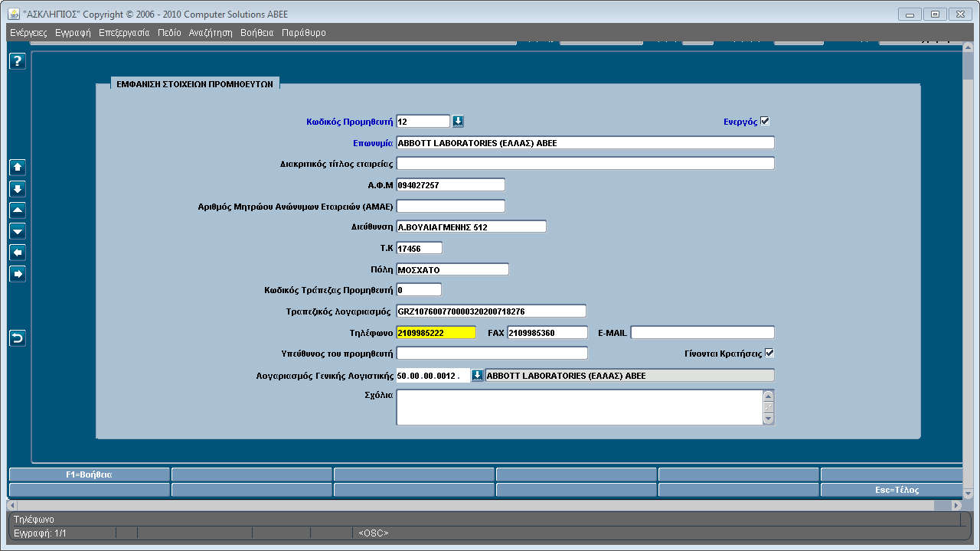Click the solid up triangle sidebar icon
This screenshot has height=551, width=980.
click(18, 210)
